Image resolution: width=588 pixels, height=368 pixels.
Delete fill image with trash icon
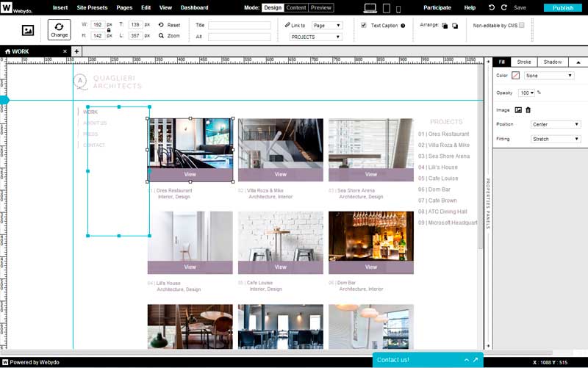[x=528, y=110]
